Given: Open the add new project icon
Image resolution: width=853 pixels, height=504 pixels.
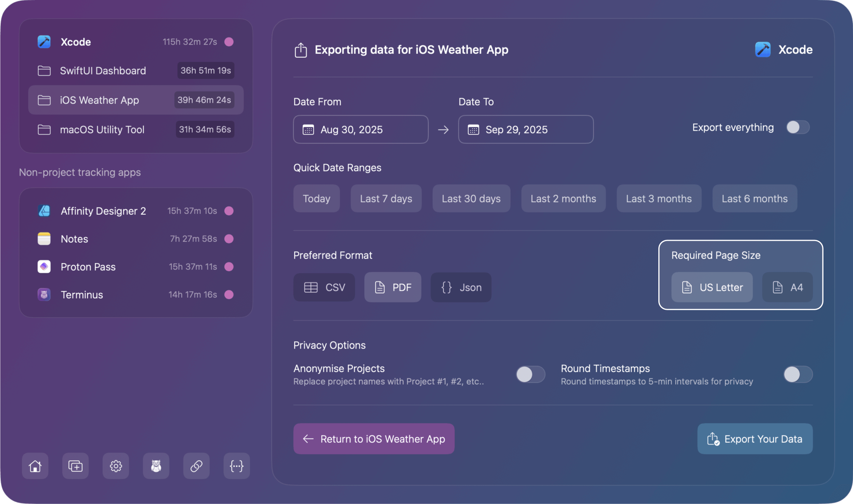Looking at the screenshot, I should pos(75,466).
